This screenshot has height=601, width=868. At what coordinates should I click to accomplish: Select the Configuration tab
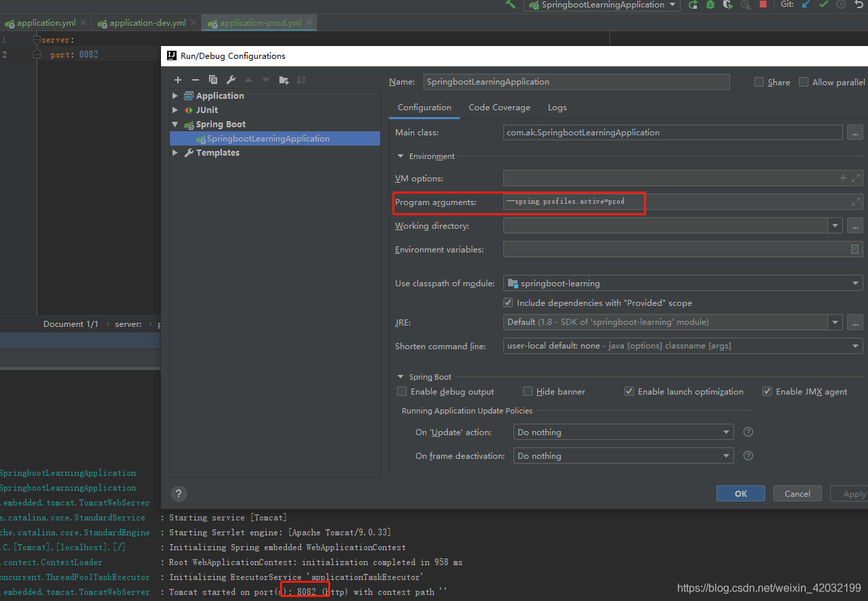(424, 108)
